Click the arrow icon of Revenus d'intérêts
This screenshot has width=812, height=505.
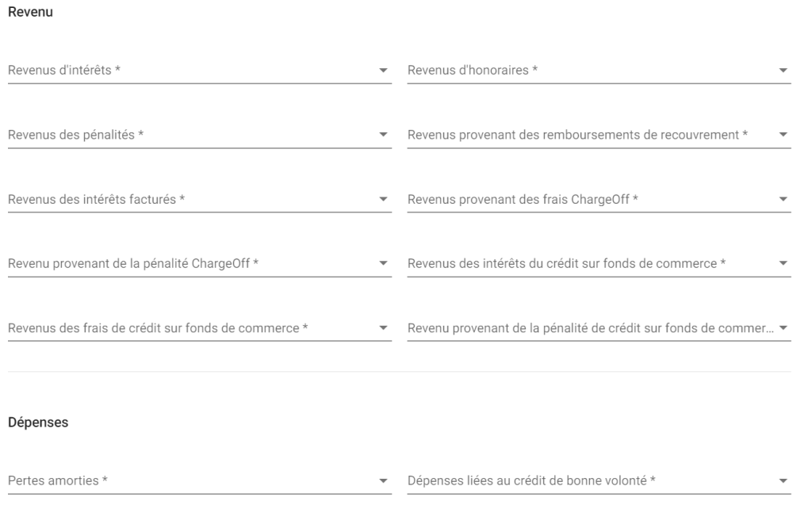383,71
